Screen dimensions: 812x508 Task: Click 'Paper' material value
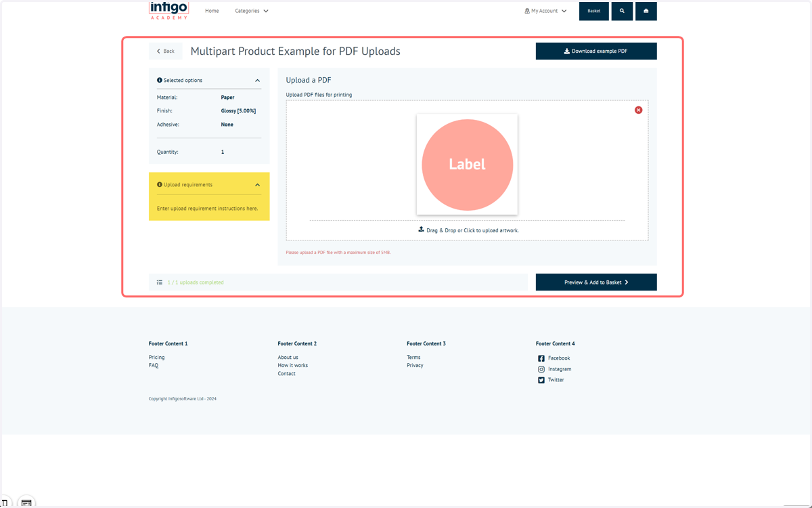[x=227, y=98]
